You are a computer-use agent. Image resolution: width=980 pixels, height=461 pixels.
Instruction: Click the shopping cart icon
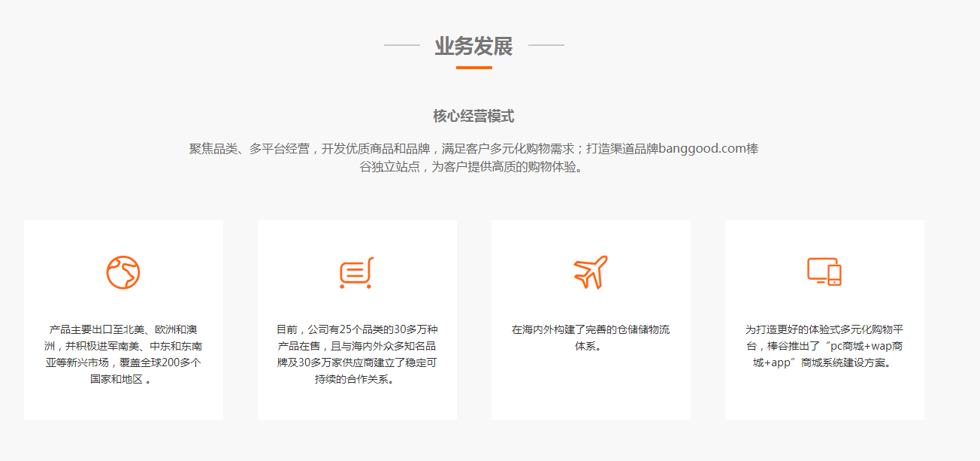coord(356,272)
